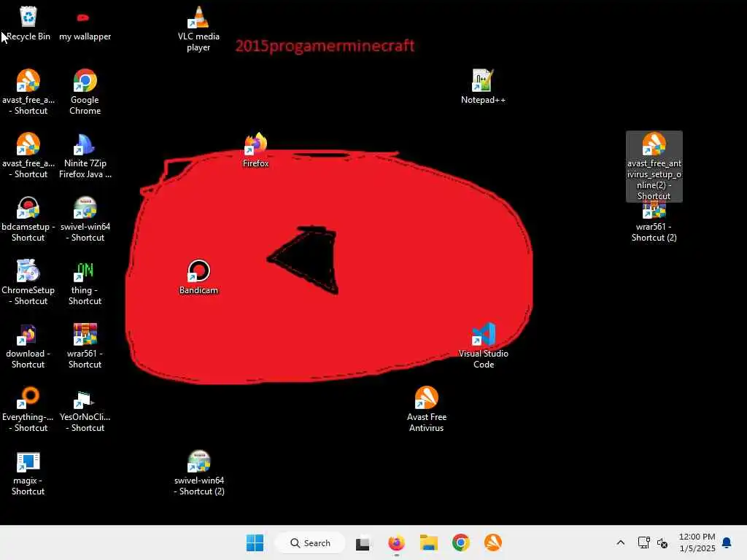
Task: Open File Explorer from taskbar
Action: point(428,542)
